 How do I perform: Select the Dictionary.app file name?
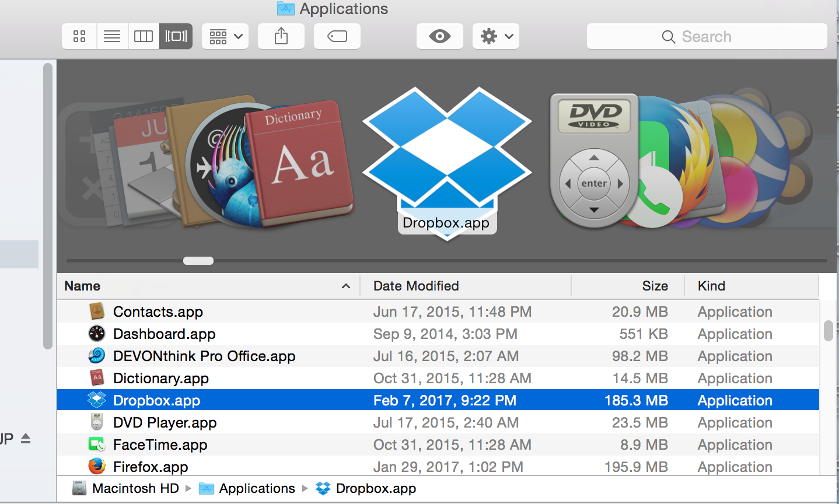[161, 378]
